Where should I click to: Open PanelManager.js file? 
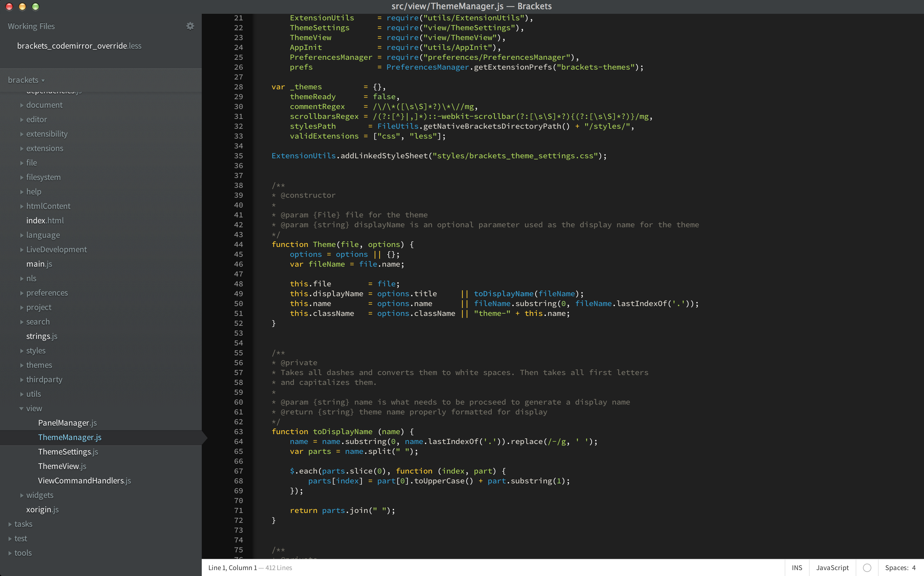[x=67, y=423]
